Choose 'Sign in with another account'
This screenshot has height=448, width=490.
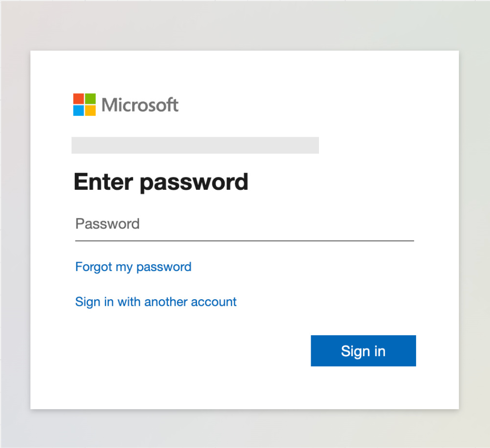(156, 302)
